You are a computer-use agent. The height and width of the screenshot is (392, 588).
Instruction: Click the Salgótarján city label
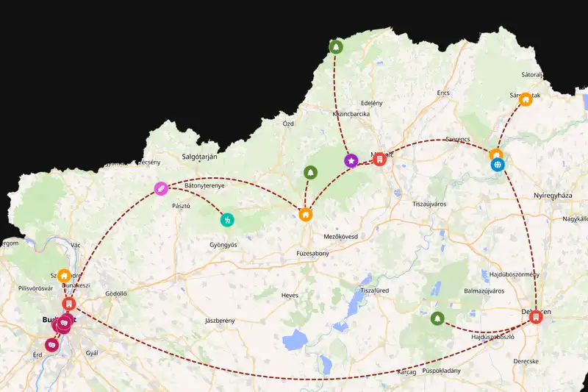click(199, 157)
